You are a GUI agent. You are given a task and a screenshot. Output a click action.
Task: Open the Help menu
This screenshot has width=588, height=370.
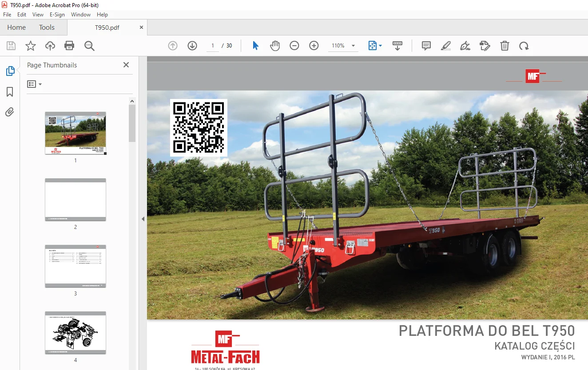coord(103,15)
